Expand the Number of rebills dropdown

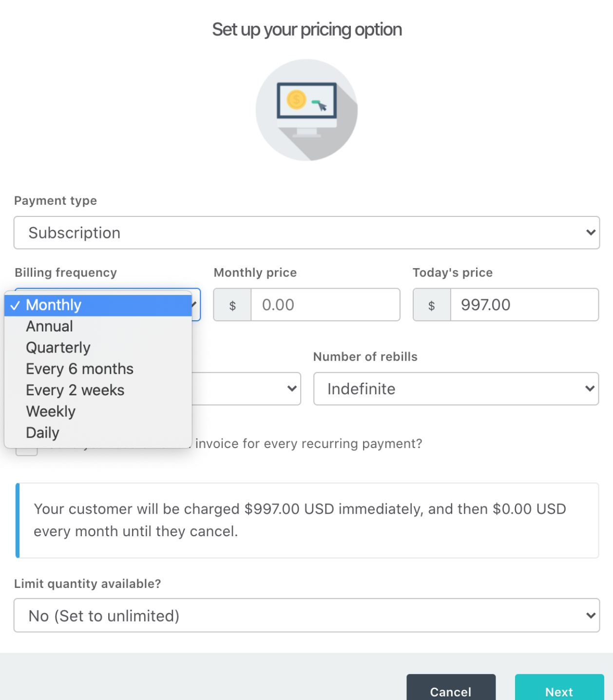(x=456, y=389)
